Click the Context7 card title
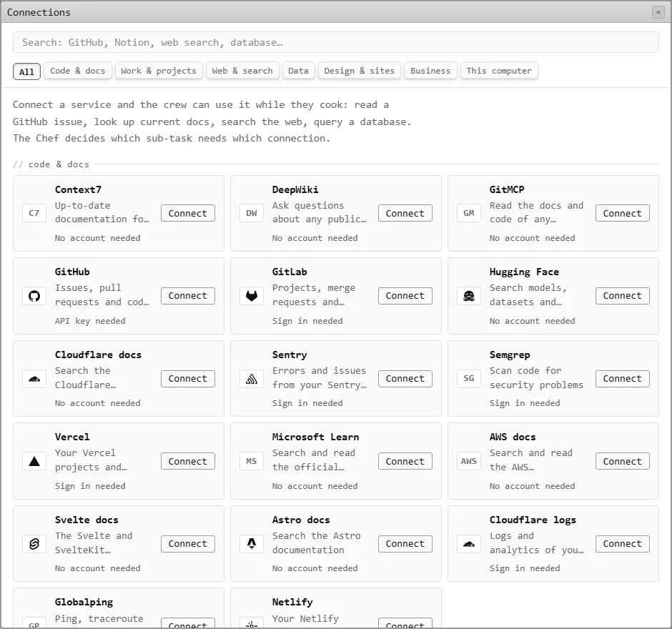The image size is (672, 629). point(78,189)
